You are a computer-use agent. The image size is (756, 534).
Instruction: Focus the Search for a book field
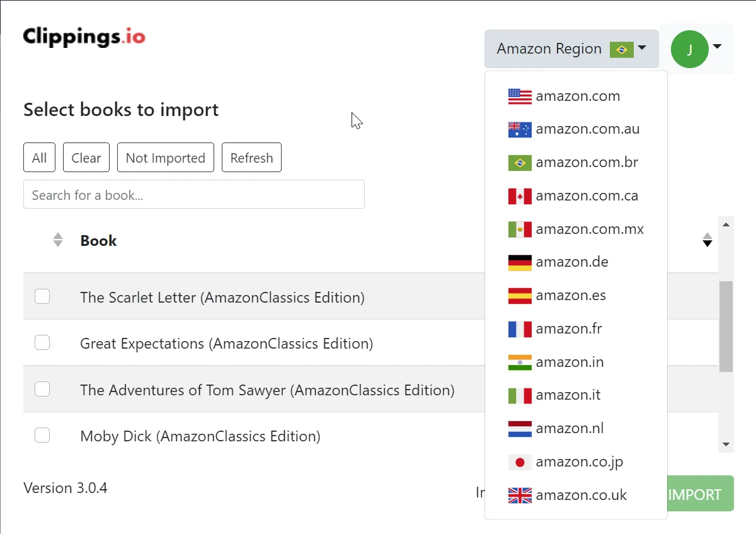[194, 195]
